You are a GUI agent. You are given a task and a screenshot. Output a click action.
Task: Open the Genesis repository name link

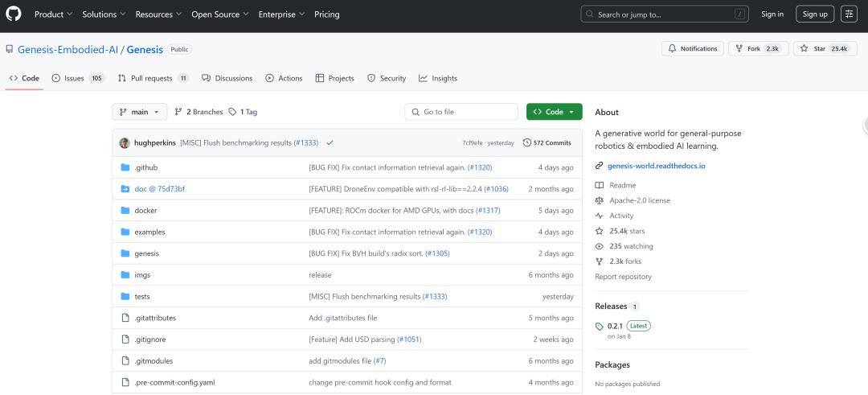pos(145,49)
